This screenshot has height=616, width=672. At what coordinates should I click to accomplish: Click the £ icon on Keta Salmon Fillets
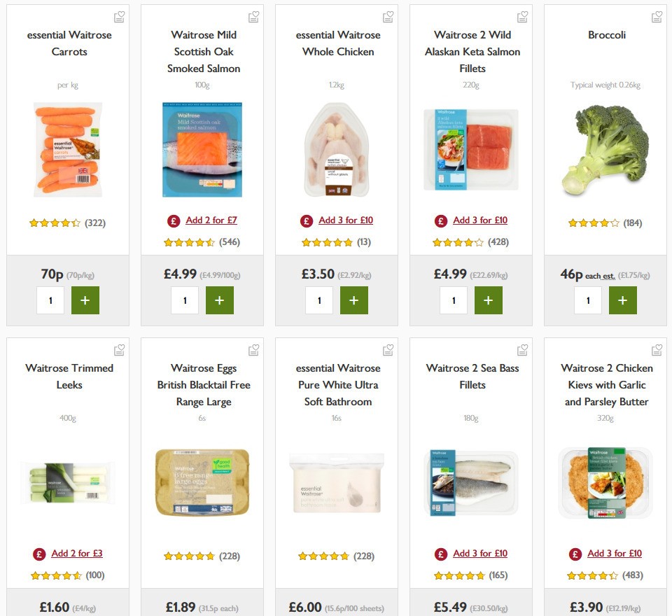click(440, 220)
